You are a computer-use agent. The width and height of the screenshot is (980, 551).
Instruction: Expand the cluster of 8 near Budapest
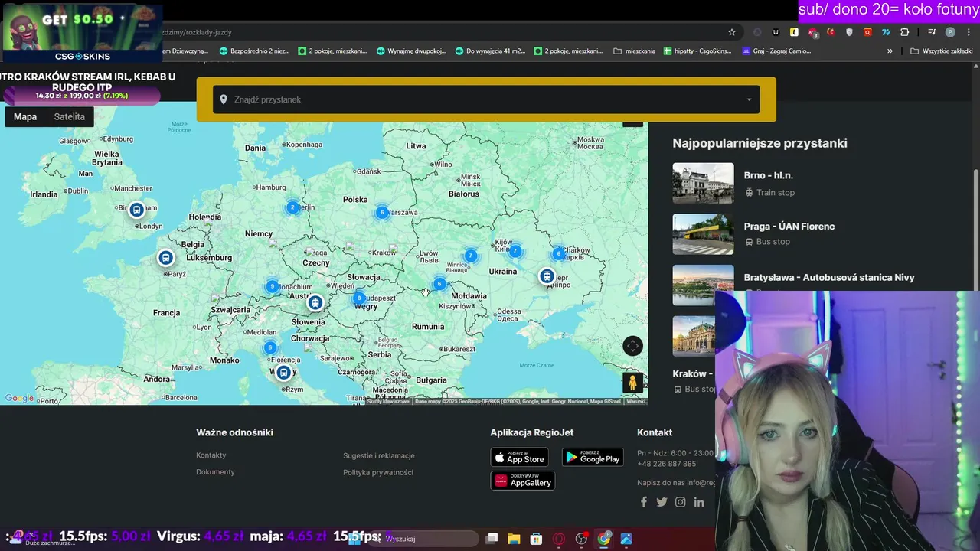(x=359, y=298)
